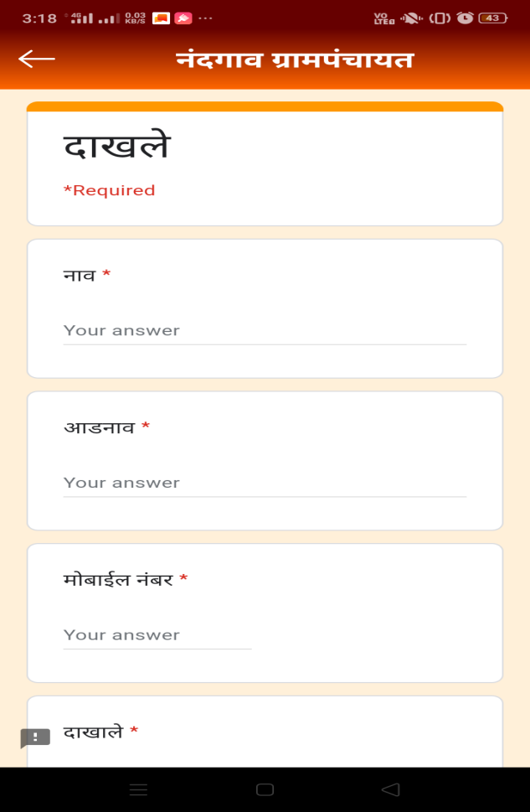530x812 pixels.
Task: Tap the दाखाले question label
Action: [x=94, y=732]
